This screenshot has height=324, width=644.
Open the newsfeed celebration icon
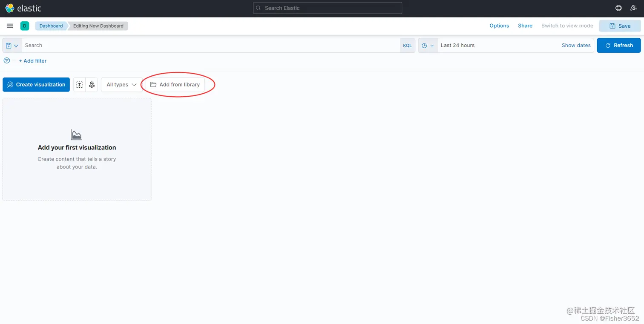(x=634, y=8)
